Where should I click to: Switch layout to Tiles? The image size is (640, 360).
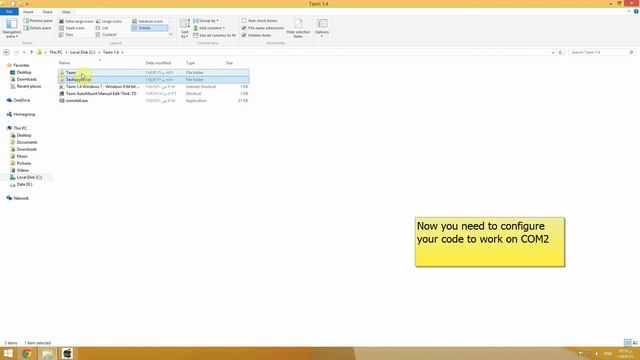pos(67,35)
